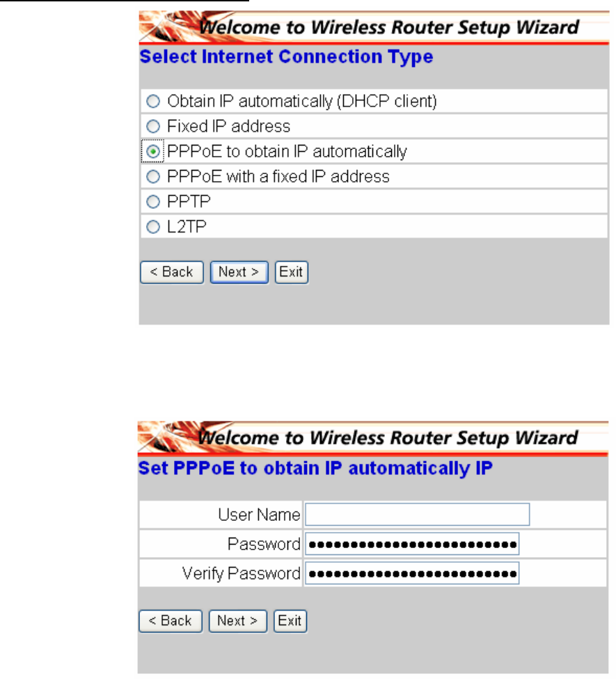Pick PPPoE with a fixed IP address

[x=153, y=177]
